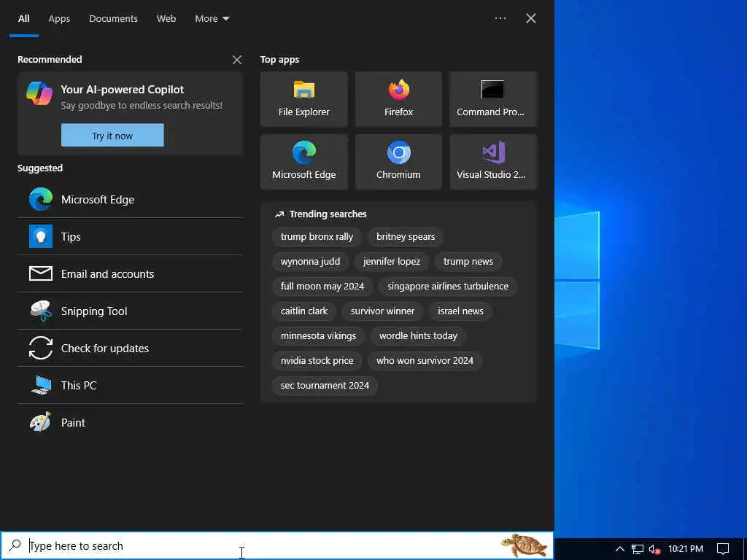This screenshot has height=560, width=747.
Task: Click the Trending searches heading
Action: pos(328,214)
